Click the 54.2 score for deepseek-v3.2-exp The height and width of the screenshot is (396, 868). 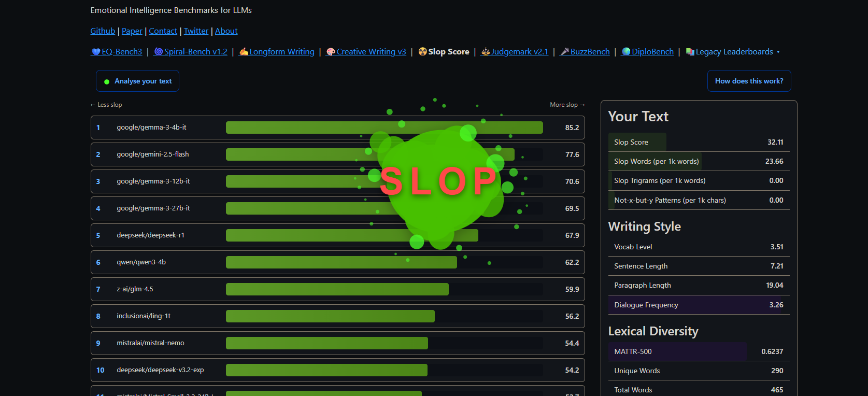point(572,370)
